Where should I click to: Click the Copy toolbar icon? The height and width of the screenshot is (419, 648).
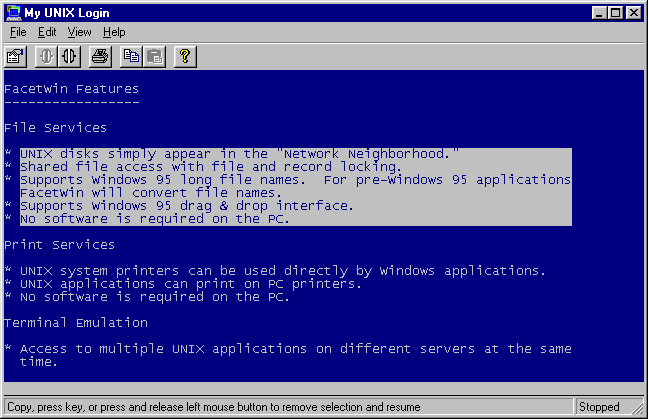[x=133, y=56]
